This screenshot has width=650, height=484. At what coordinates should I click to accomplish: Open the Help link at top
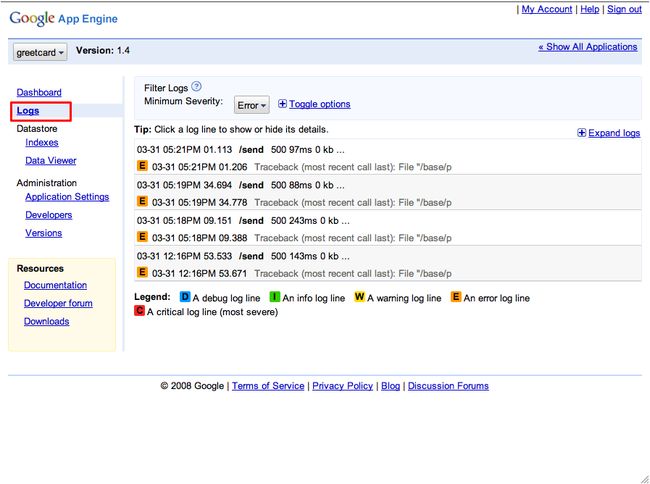pyautogui.click(x=589, y=9)
